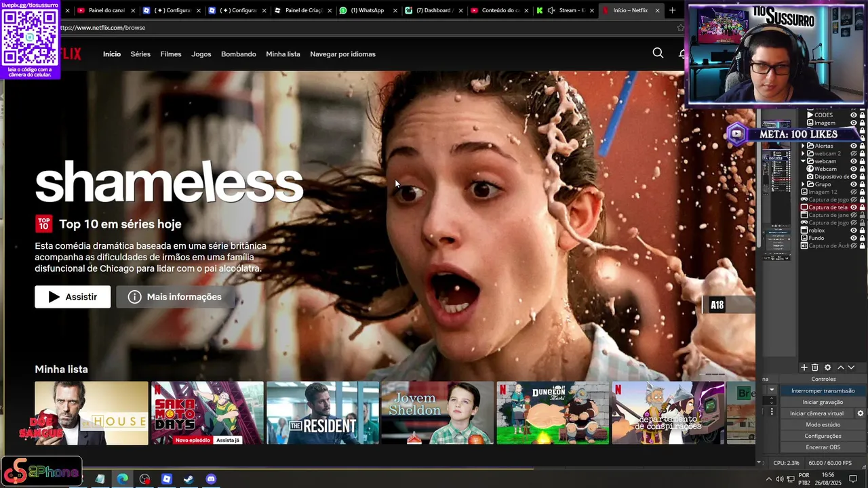The height and width of the screenshot is (488, 868).
Task: Toggle visibility of the Imagem source
Action: 854,123
